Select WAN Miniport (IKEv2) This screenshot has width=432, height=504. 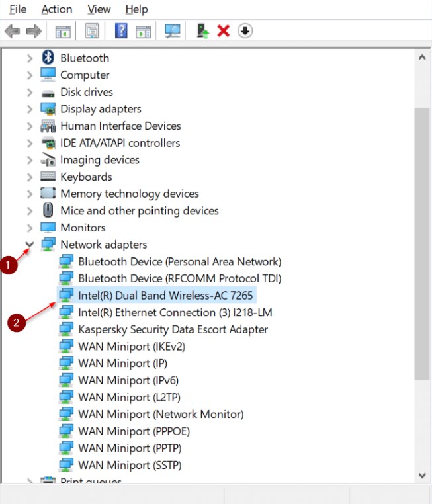[132, 346]
